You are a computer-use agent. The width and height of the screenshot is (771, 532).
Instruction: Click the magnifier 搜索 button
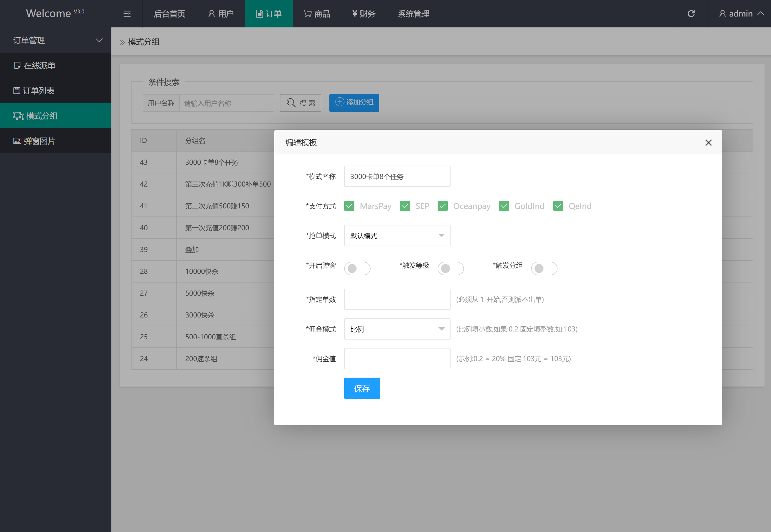point(300,103)
